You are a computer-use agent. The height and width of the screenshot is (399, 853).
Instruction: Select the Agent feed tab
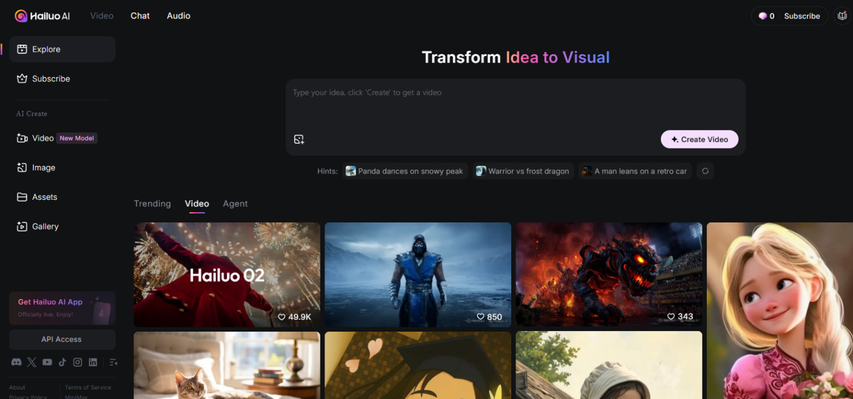tap(235, 204)
